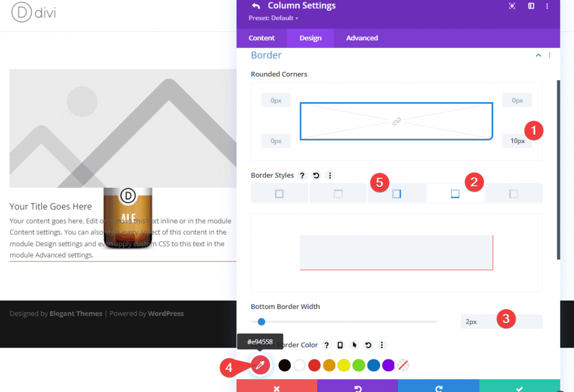574x392 pixels.
Task: Open Bottom Border Color help icon
Action: pos(327,345)
